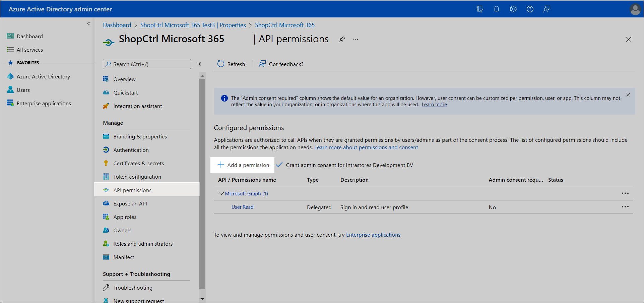Image resolution: width=644 pixels, height=303 pixels.
Task: Click ShopCtrl Microsoft 365 breadcrumb link
Action: click(x=285, y=25)
